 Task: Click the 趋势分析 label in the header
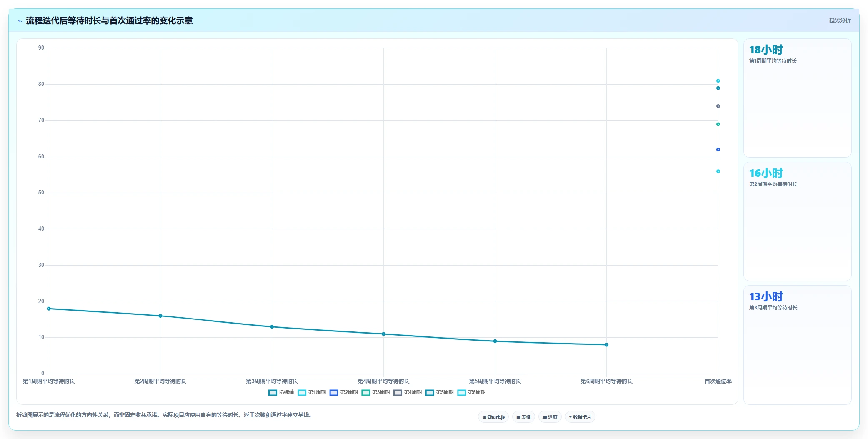[840, 20]
